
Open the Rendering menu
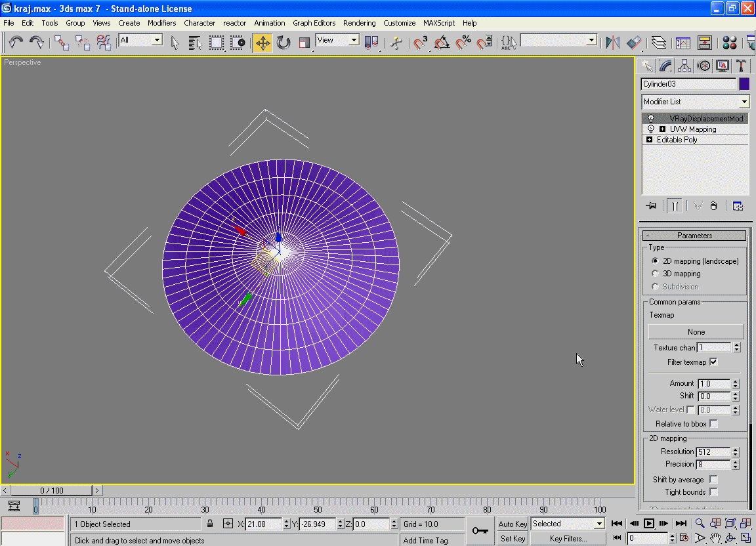[359, 23]
